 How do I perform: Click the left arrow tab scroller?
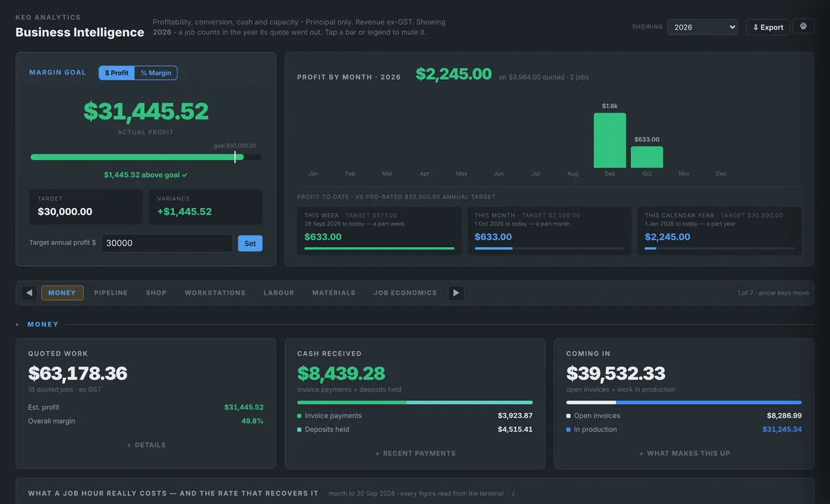[29, 293]
